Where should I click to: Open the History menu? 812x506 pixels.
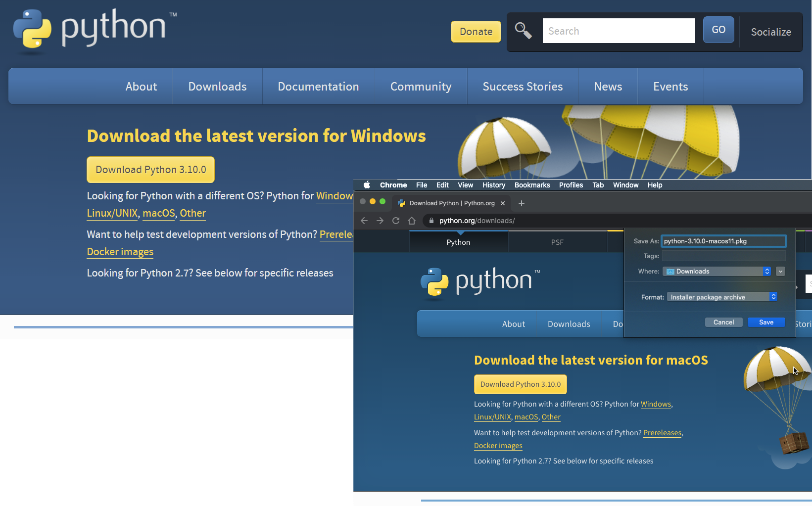pyautogui.click(x=494, y=185)
